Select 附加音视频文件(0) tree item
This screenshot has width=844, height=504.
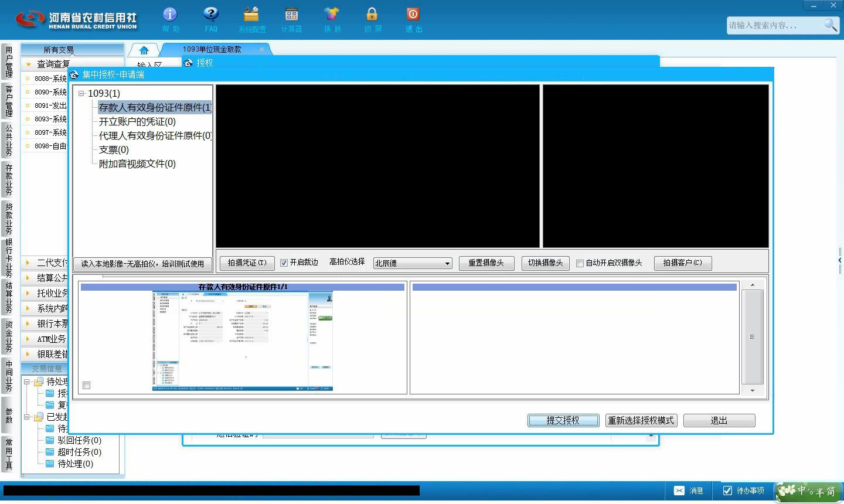(137, 164)
